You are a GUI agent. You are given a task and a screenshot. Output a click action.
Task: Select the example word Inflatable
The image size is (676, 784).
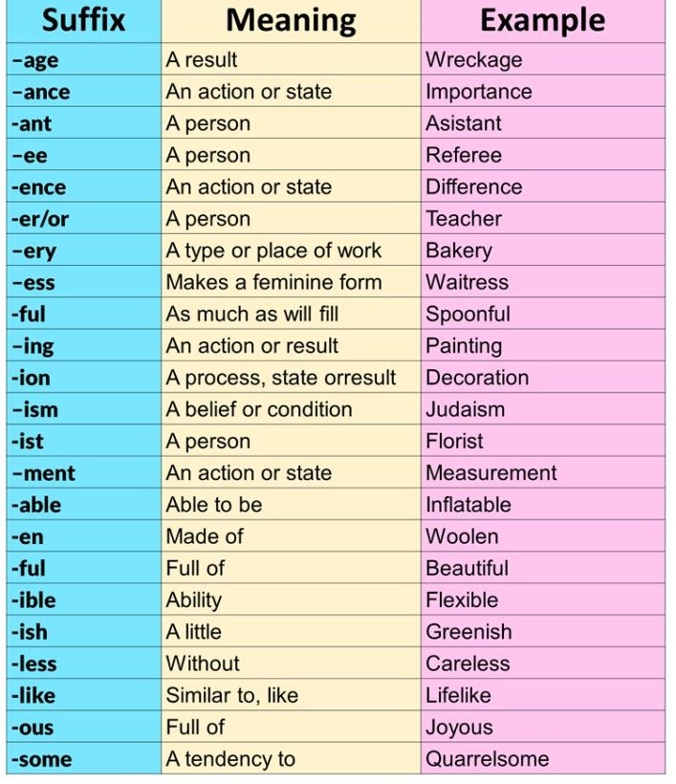coord(469,505)
